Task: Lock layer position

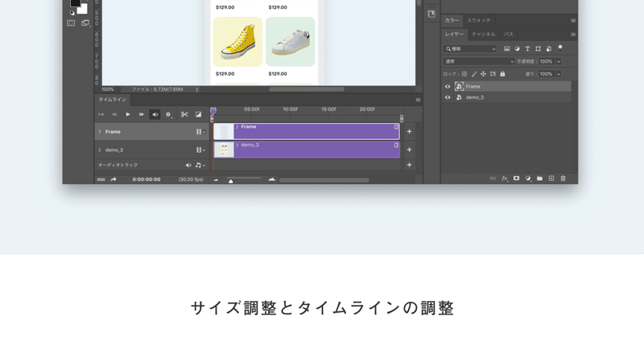Action: pyautogui.click(x=484, y=74)
